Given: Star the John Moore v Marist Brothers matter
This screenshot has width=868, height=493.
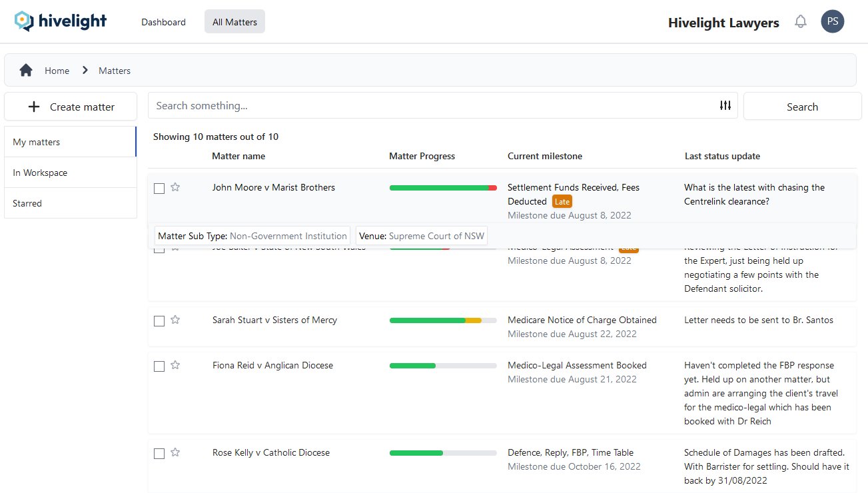Looking at the screenshot, I should (175, 187).
